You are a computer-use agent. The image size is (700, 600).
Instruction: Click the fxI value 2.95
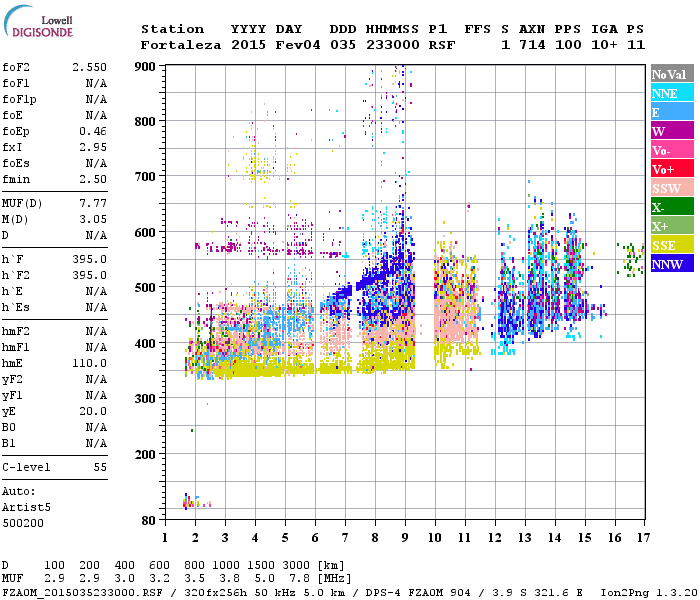93,147
